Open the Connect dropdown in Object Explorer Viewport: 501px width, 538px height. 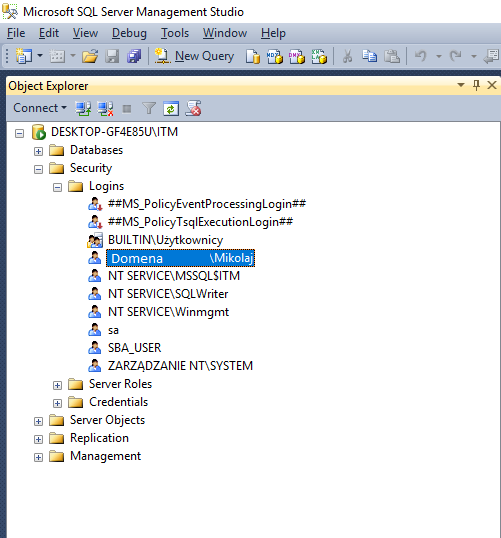(x=40, y=108)
